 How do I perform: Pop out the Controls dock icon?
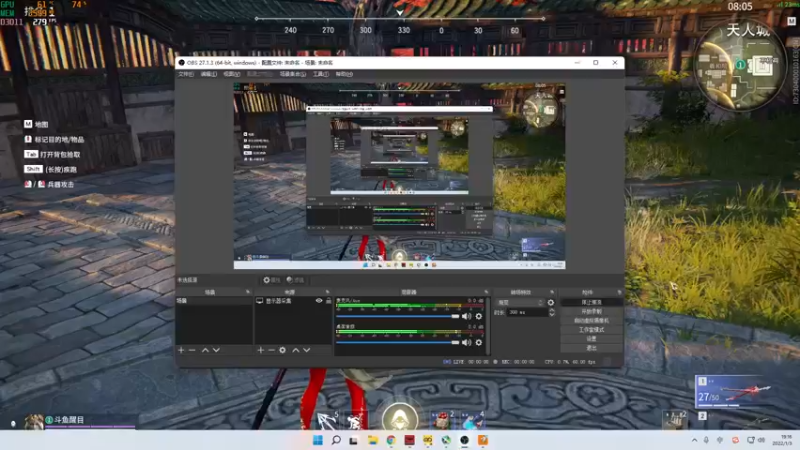pos(619,292)
